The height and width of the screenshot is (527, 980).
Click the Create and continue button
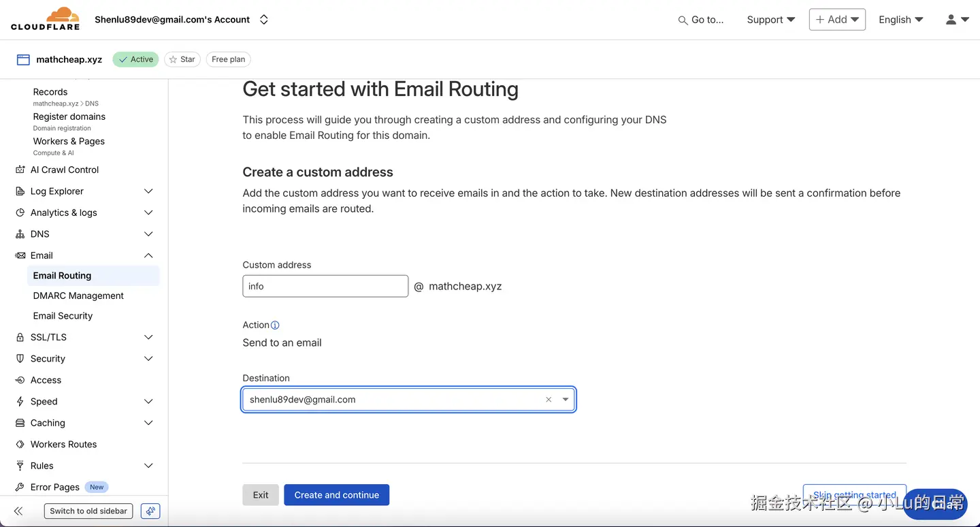point(336,495)
